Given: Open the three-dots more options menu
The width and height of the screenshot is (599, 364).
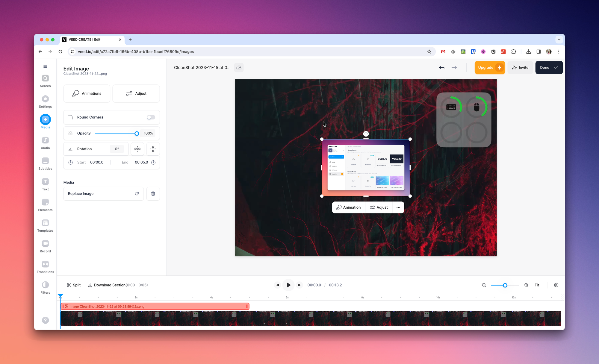Looking at the screenshot, I should click(398, 207).
